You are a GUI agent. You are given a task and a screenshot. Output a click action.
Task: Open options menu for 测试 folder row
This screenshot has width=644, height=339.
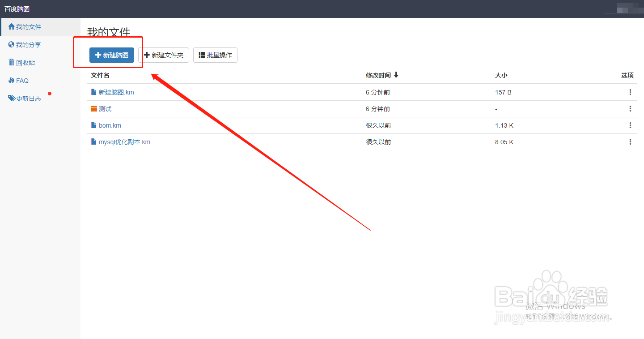630,109
